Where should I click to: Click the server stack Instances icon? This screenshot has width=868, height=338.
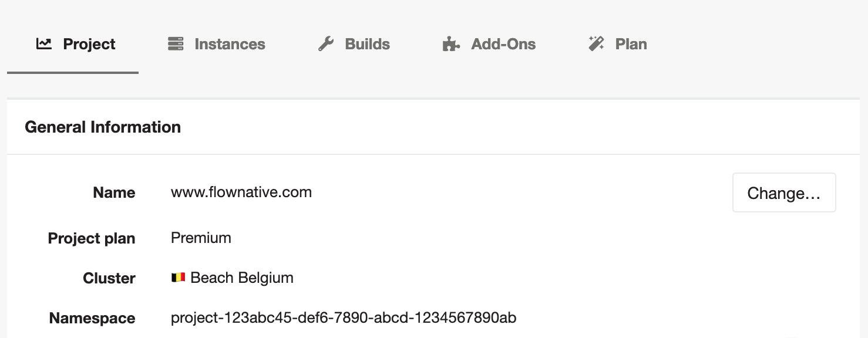pyautogui.click(x=176, y=44)
